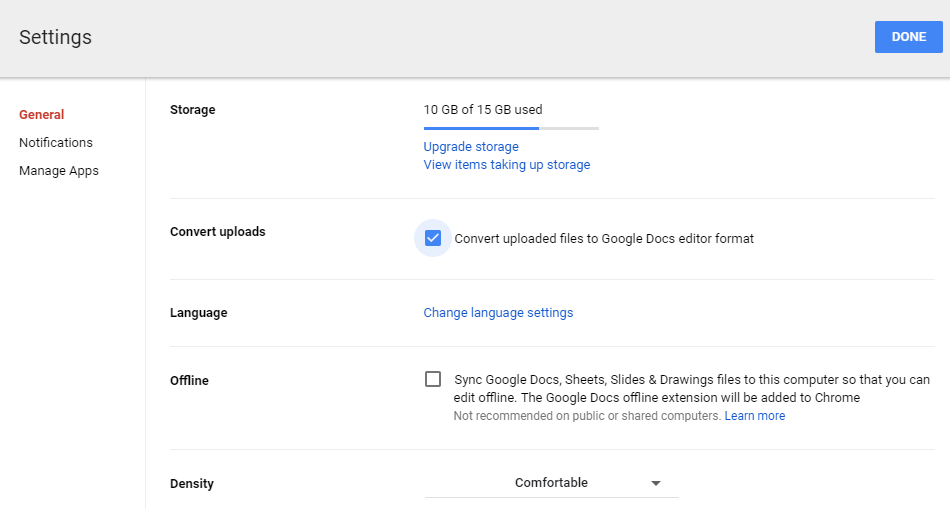Viewport: 950px width, 509px height.
Task: Click the 10 GB of 15 GB used text
Action: click(483, 109)
